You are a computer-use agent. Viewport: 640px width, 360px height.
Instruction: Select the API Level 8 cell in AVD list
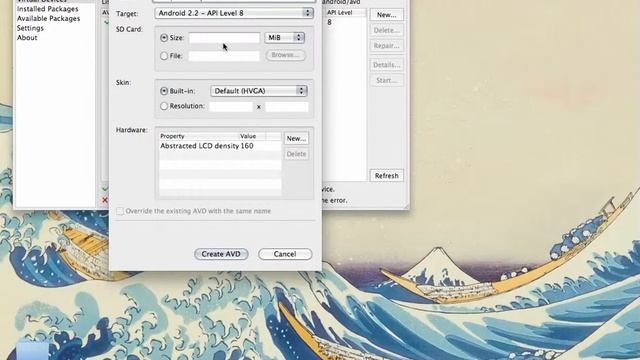[x=329, y=22]
